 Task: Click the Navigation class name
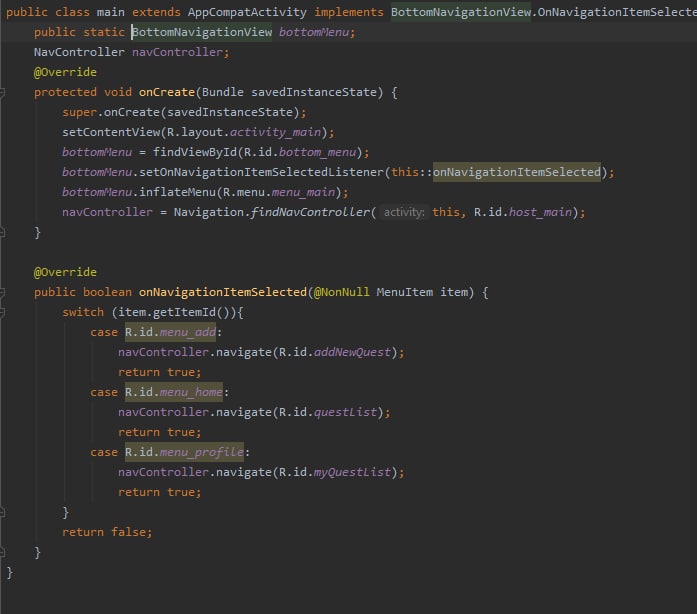pos(209,212)
